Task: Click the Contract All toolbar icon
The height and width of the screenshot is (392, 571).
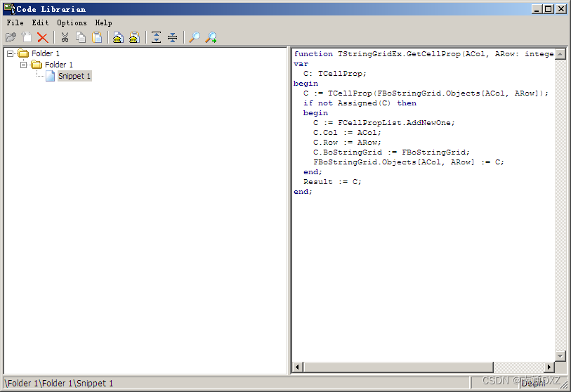Action: coord(172,37)
